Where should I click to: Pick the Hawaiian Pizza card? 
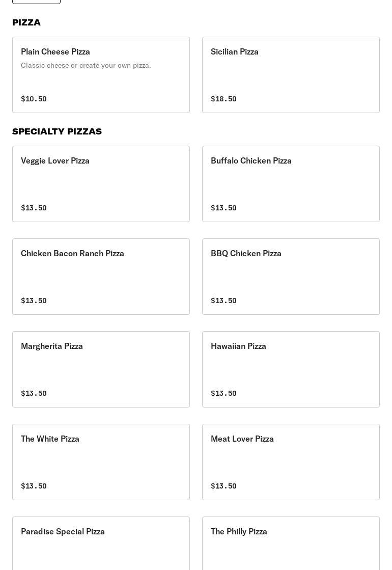pyautogui.click(x=291, y=369)
